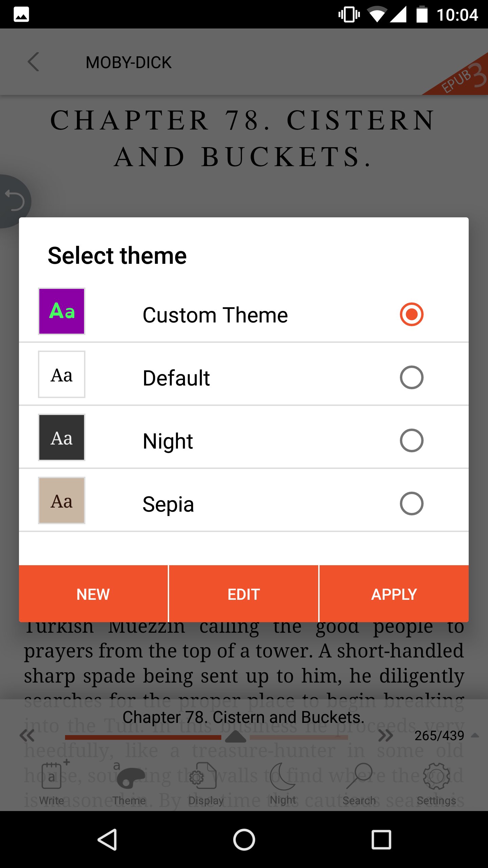Screen dimensions: 488x868
Task: Tap the purple Custom Theme swatch
Action: coord(62,311)
